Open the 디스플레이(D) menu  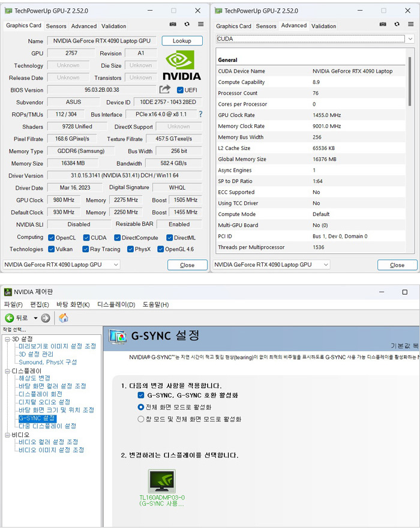click(x=116, y=304)
